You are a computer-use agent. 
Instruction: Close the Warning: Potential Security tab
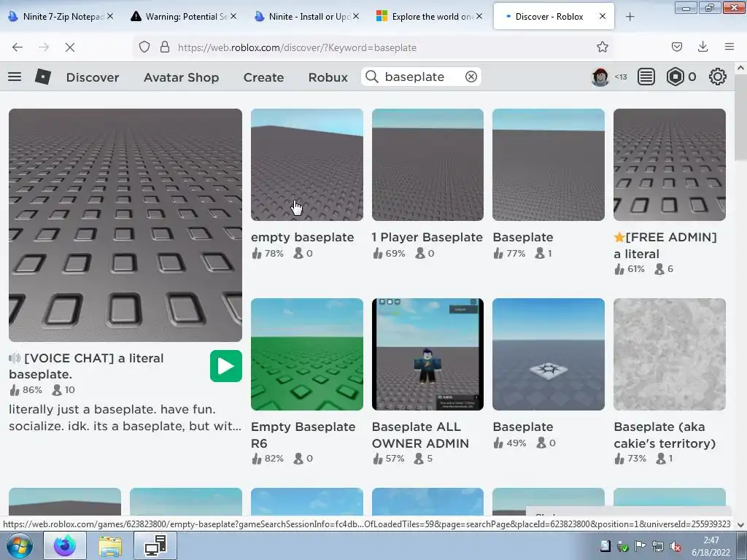coord(233,16)
